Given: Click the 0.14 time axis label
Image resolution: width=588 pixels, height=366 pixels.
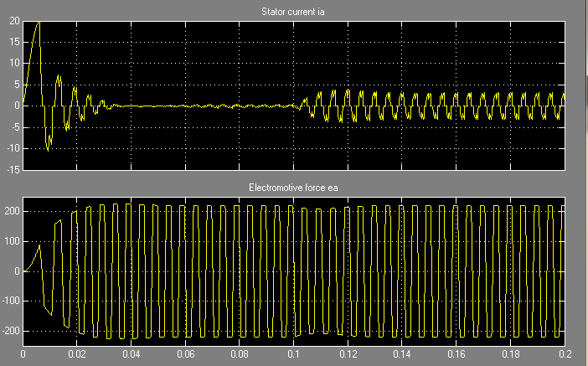Looking at the screenshot, I should [402, 354].
